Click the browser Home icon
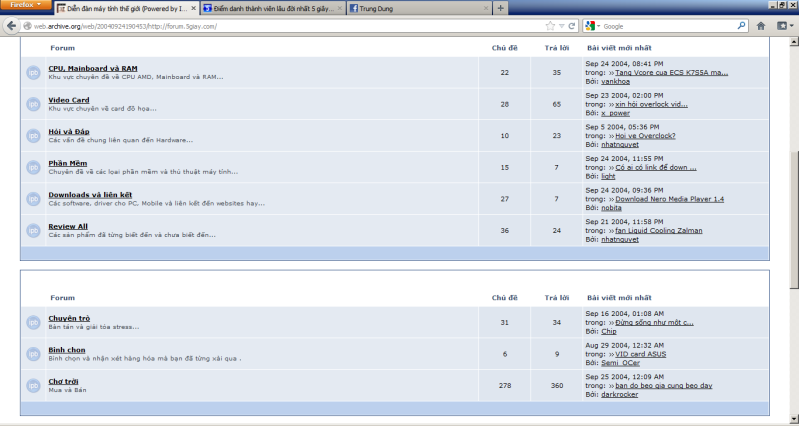The image size is (799, 426). [x=761, y=26]
